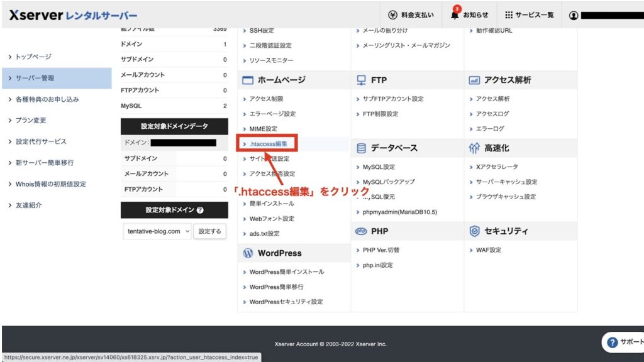Screen dimensions: 644x362
Task: Open Whois情報の初期値設定 in sidebar
Action: pyautogui.click(x=51, y=184)
